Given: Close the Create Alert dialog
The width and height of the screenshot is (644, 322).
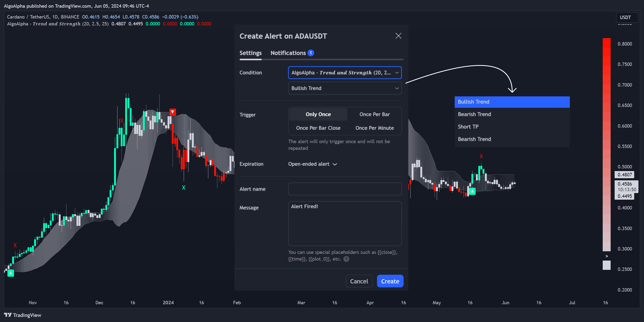Looking at the screenshot, I should click(398, 36).
